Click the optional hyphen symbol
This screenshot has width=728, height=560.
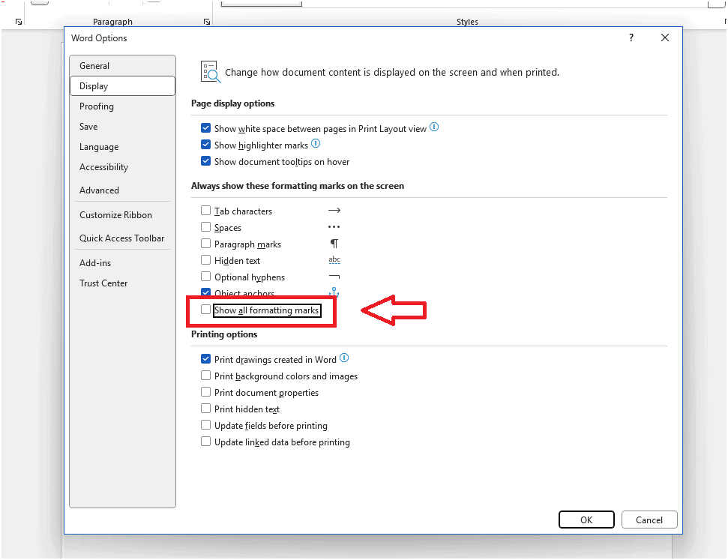pyautogui.click(x=334, y=277)
